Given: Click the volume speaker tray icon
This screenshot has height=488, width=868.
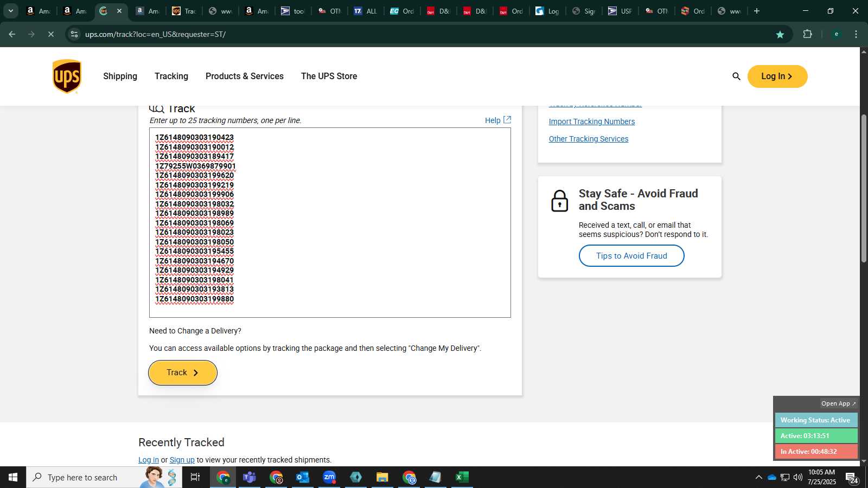Looking at the screenshot, I should click(797, 477).
